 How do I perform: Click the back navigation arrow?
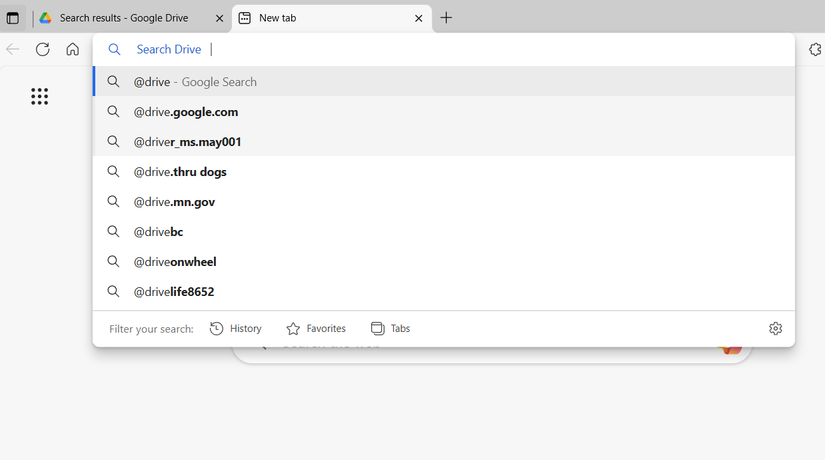click(x=13, y=49)
